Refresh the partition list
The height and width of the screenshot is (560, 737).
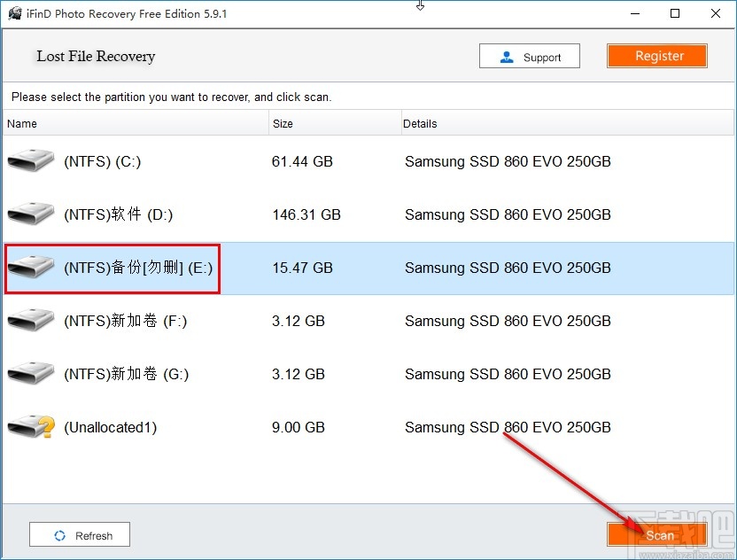(80, 534)
